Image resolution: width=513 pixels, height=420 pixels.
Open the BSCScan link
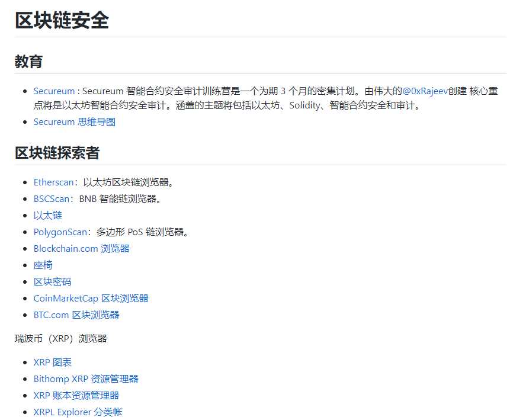coord(52,199)
